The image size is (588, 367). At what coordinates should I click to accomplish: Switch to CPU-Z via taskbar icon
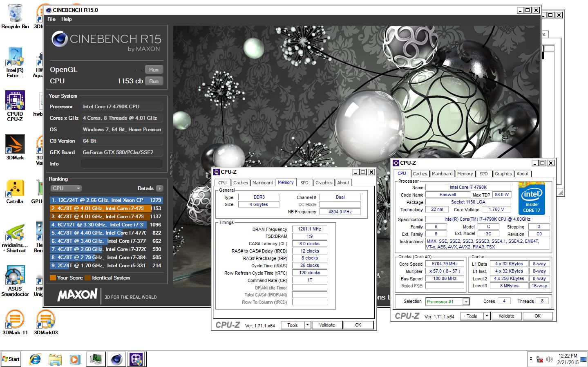(x=136, y=359)
